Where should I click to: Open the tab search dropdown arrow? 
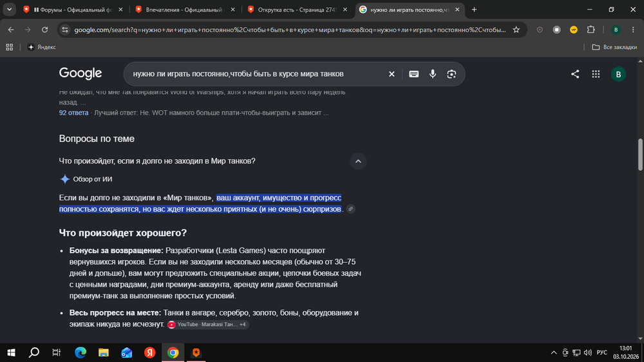coord(9,10)
